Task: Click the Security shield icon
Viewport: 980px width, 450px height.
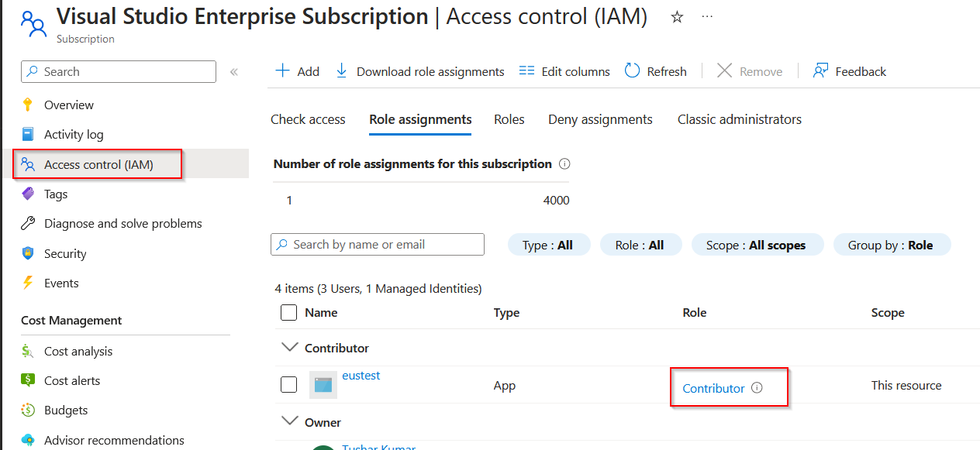Action: (28, 253)
